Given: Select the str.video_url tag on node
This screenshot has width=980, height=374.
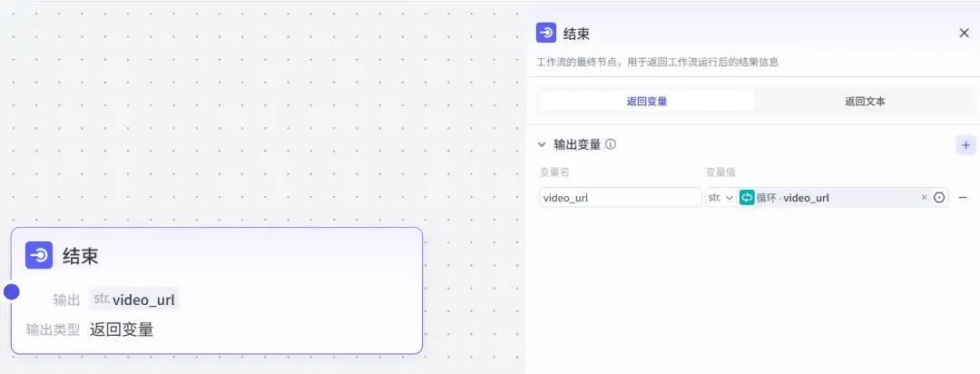Looking at the screenshot, I should (134, 299).
